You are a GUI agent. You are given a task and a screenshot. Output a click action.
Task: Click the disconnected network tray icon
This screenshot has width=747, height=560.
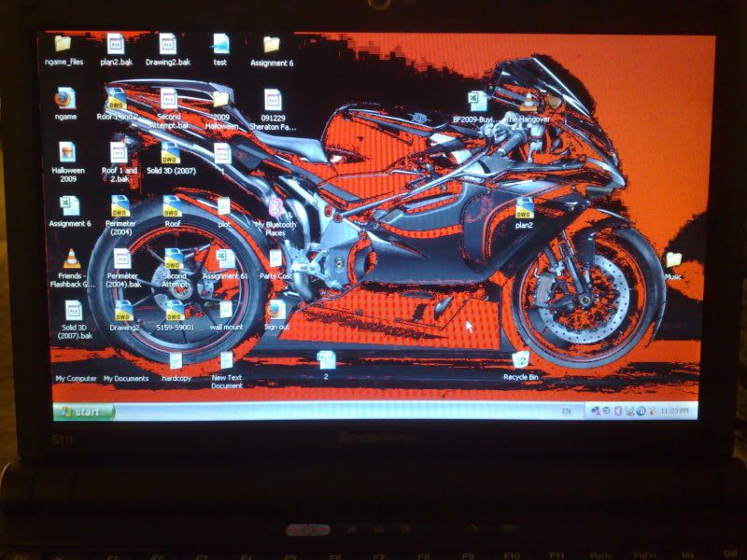(595, 411)
